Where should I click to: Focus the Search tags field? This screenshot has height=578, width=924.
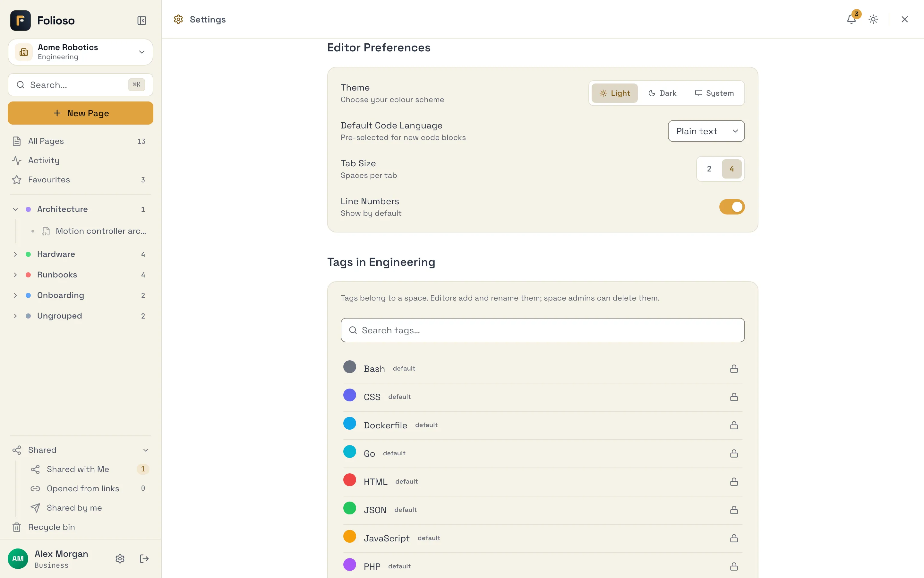point(543,330)
